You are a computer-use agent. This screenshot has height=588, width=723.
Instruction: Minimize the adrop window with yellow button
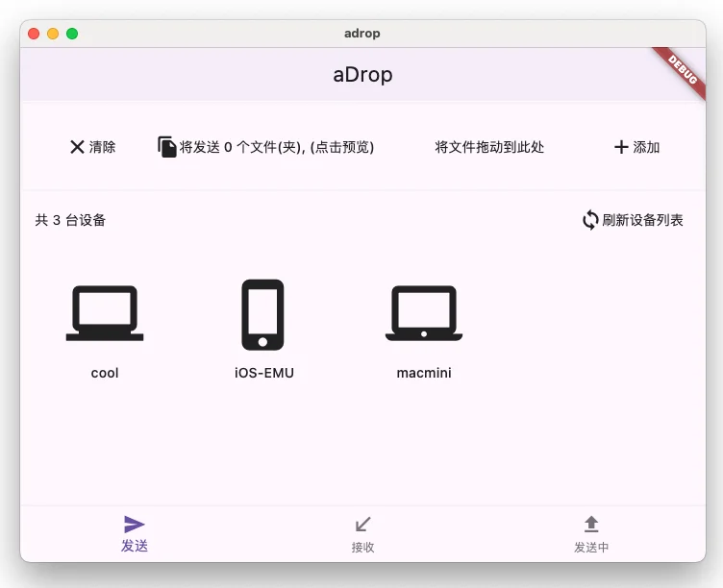click(x=53, y=34)
